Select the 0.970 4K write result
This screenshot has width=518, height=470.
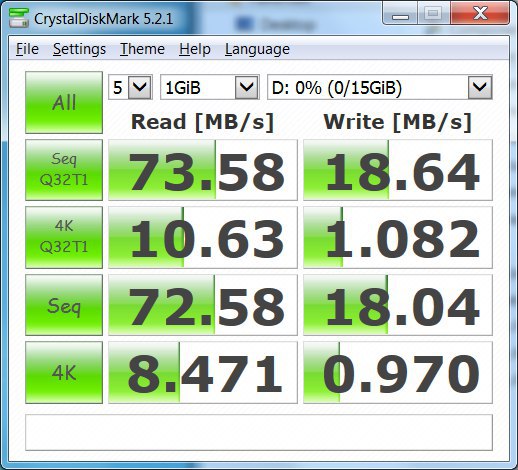tap(398, 373)
